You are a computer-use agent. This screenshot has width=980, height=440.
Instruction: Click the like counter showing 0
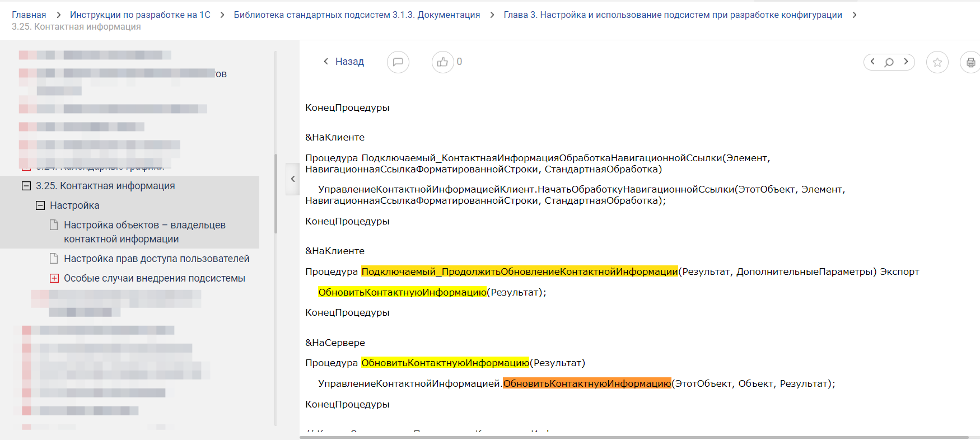[459, 62]
